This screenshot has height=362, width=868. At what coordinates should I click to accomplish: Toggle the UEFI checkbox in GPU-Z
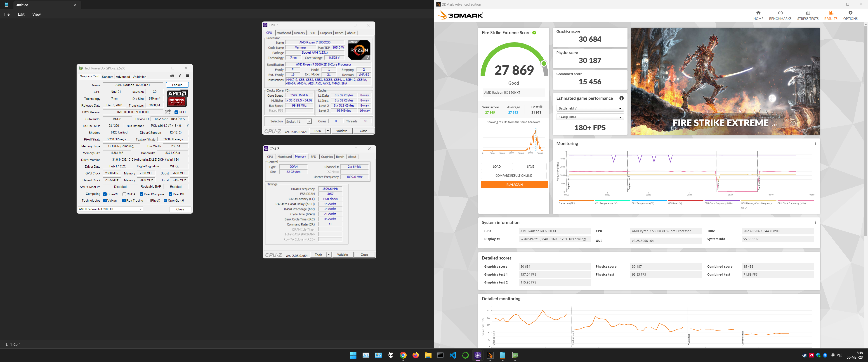click(x=176, y=112)
